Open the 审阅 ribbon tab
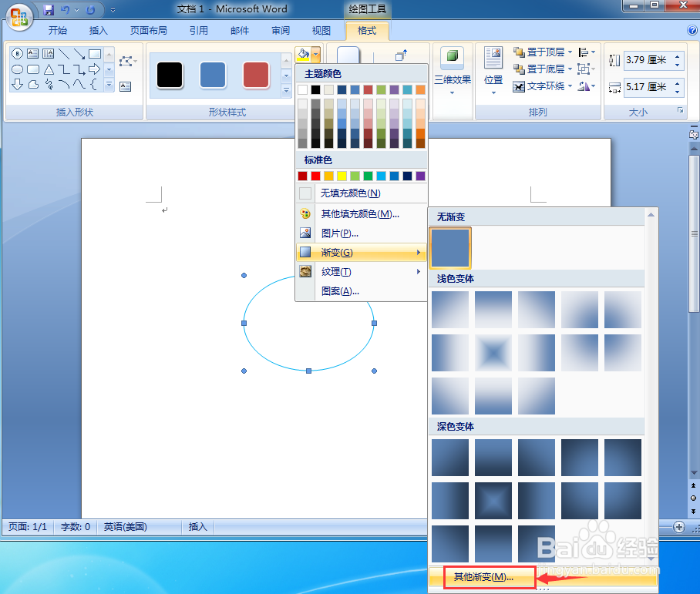Image resolution: width=700 pixels, height=594 pixels. (x=281, y=30)
